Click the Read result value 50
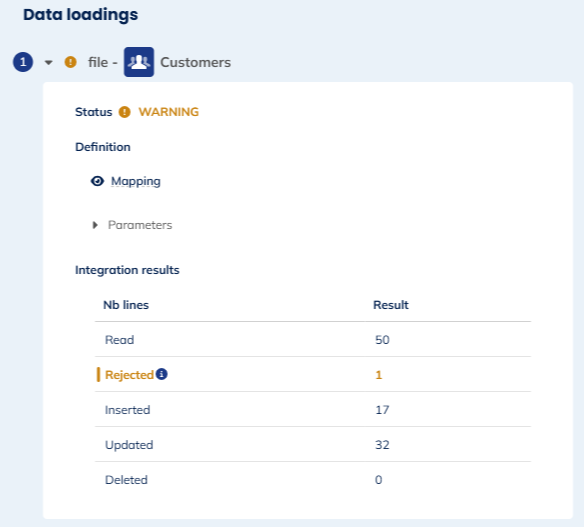This screenshot has width=584, height=527. (382, 340)
